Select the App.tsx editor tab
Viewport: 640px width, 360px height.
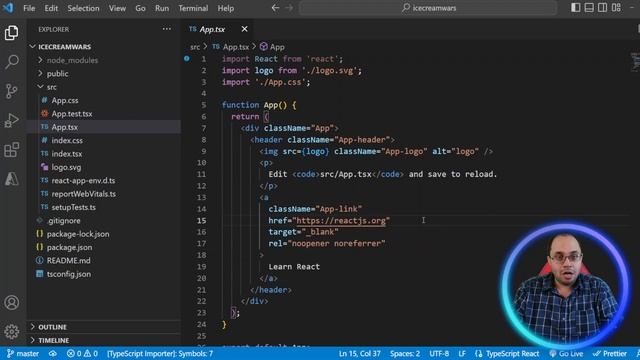click(218, 29)
